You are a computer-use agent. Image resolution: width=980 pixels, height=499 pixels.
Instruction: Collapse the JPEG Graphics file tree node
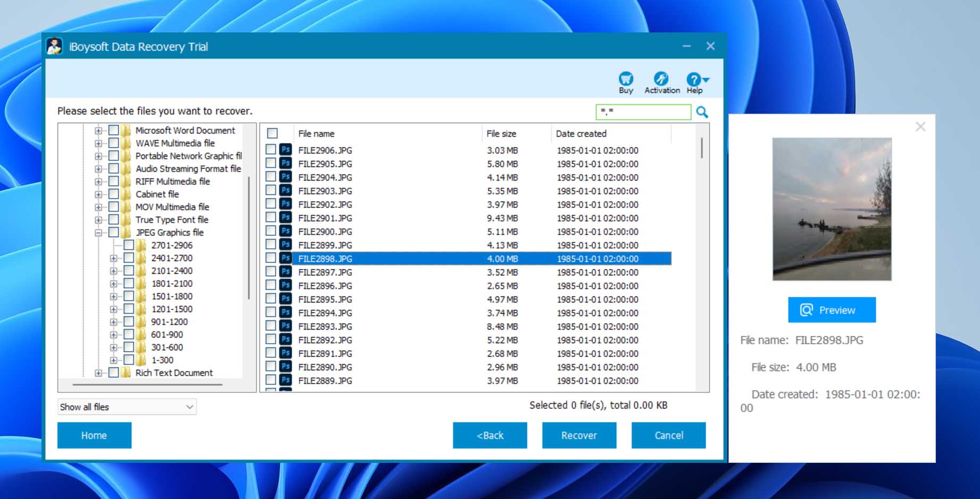[98, 233]
